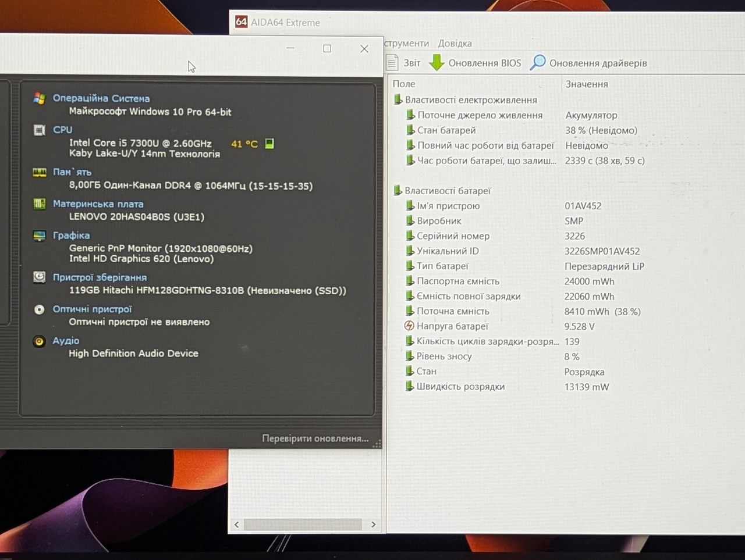The width and height of the screenshot is (745, 560).
Task: Open the Пристрої зберігання section heading
Action: click(x=100, y=277)
